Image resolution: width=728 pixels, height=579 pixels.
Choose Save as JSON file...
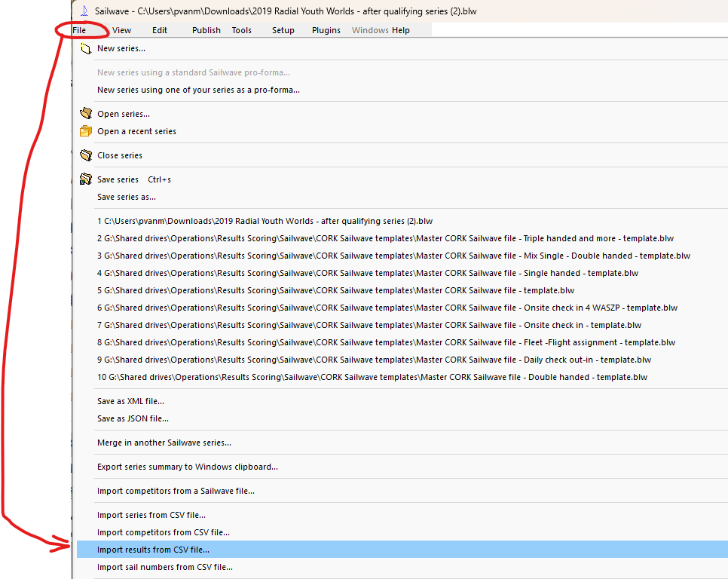click(x=133, y=419)
